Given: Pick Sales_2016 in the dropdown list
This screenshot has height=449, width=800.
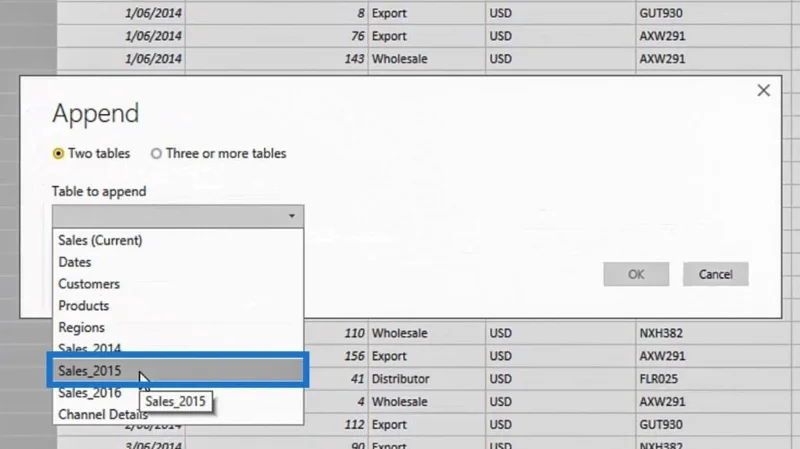Looking at the screenshot, I should tap(178, 393).
